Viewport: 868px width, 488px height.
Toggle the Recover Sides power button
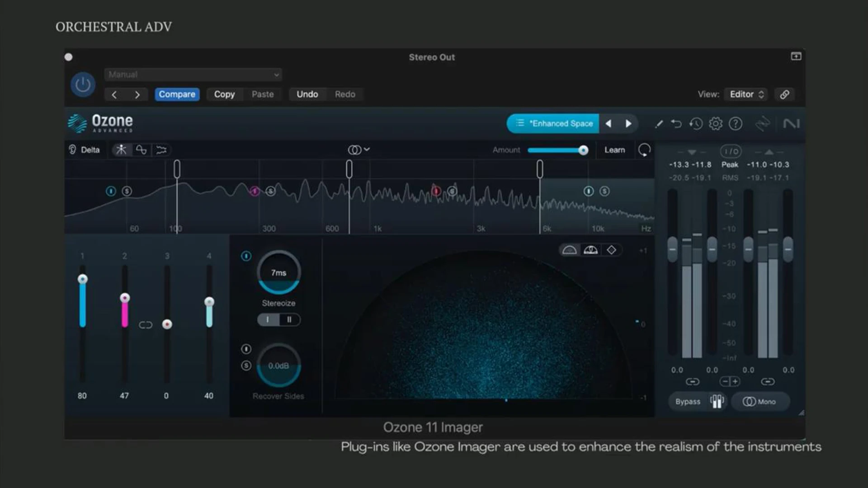[x=246, y=349]
